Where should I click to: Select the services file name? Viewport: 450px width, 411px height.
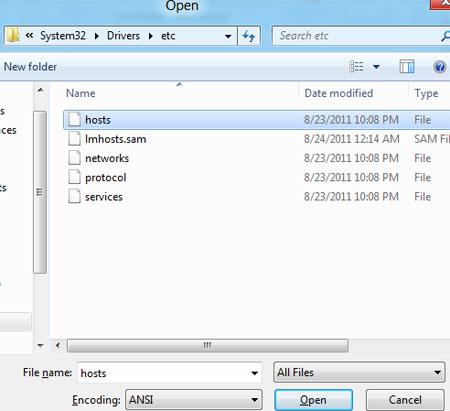[x=104, y=197]
